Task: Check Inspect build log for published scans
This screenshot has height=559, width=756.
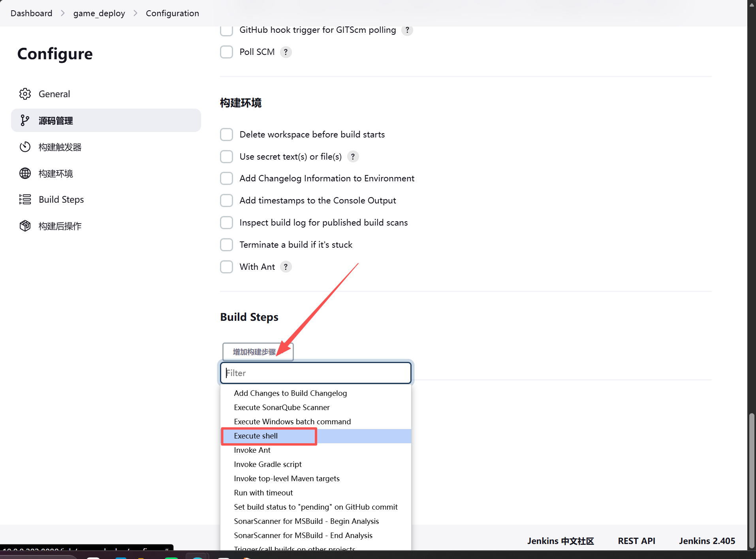Action: tap(226, 223)
